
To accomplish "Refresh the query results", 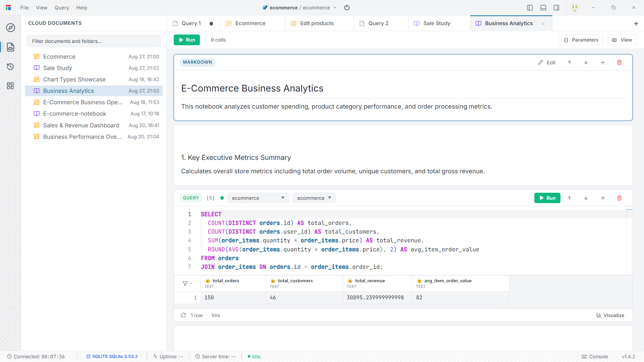I will tap(183, 315).
